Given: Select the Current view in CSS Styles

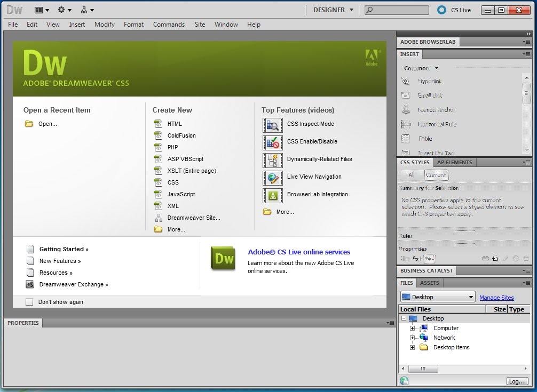Looking at the screenshot, I should pos(436,175).
